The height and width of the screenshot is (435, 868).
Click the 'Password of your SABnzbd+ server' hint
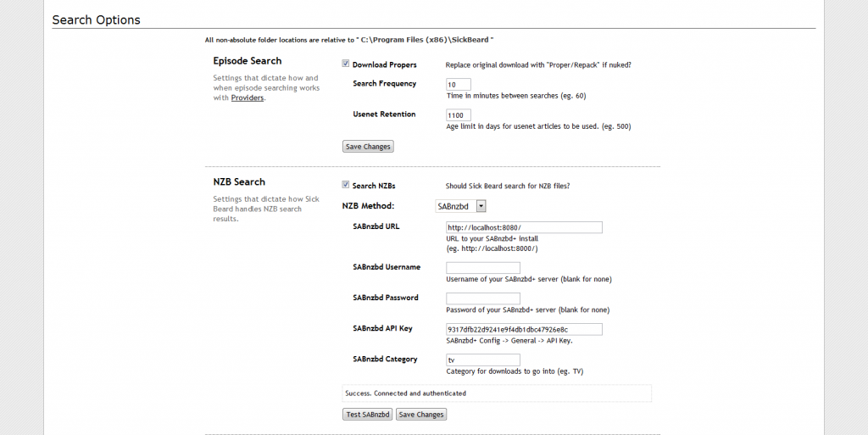(527, 310)
